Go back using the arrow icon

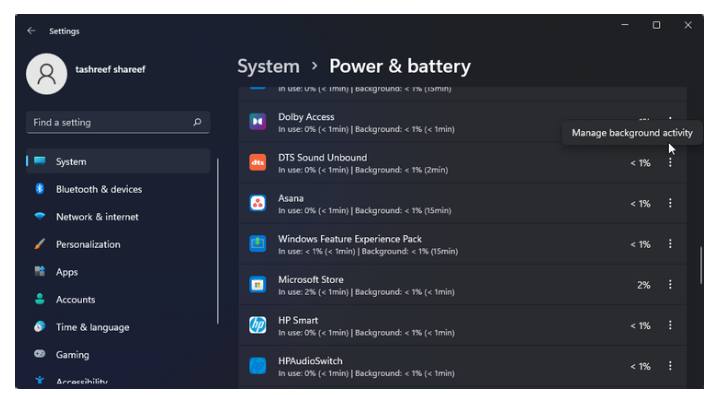click(x=31, y=30)
